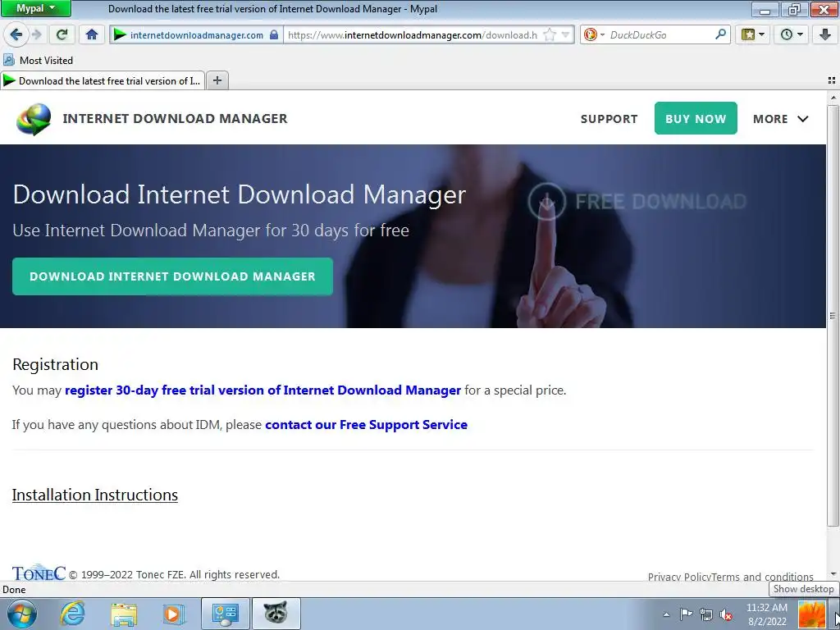Open a new tab with plus button
Image resolution: width=840 pixels, height=630 pixels.
point(217,80)
